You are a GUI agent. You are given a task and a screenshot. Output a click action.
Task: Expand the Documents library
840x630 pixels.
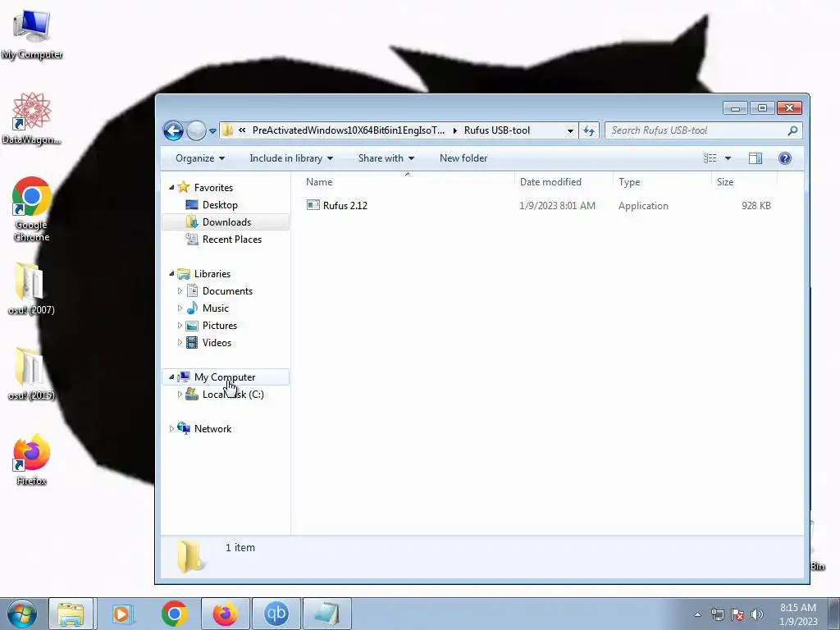click(x=180, y=291)
